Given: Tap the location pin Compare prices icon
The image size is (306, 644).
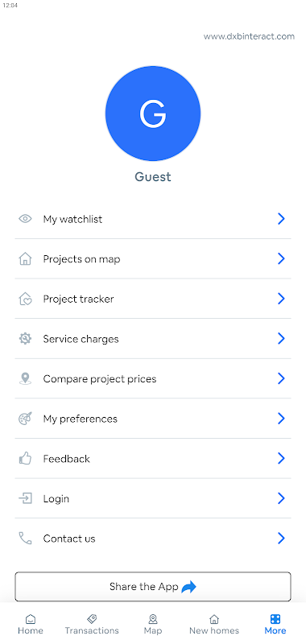Looking at the screenshot, I should [25, 378].
